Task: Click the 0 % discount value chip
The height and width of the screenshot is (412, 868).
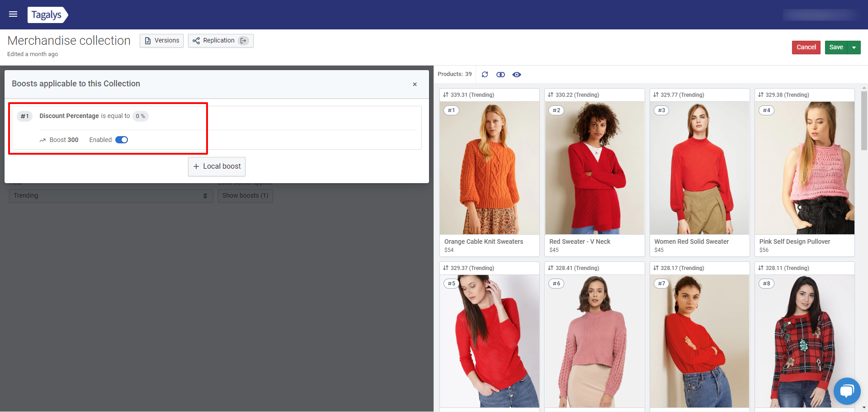Action: click(x=141, y=116)
